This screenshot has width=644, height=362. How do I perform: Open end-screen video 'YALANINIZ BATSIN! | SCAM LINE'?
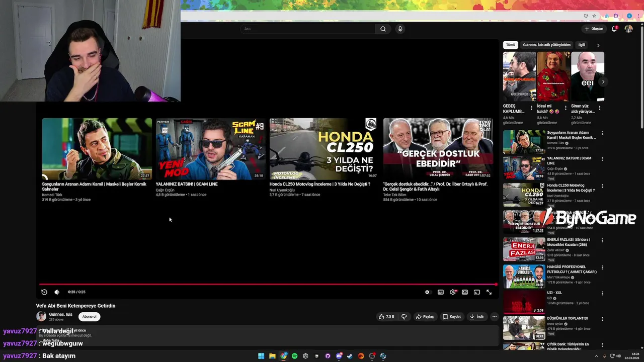click(211, 149)
